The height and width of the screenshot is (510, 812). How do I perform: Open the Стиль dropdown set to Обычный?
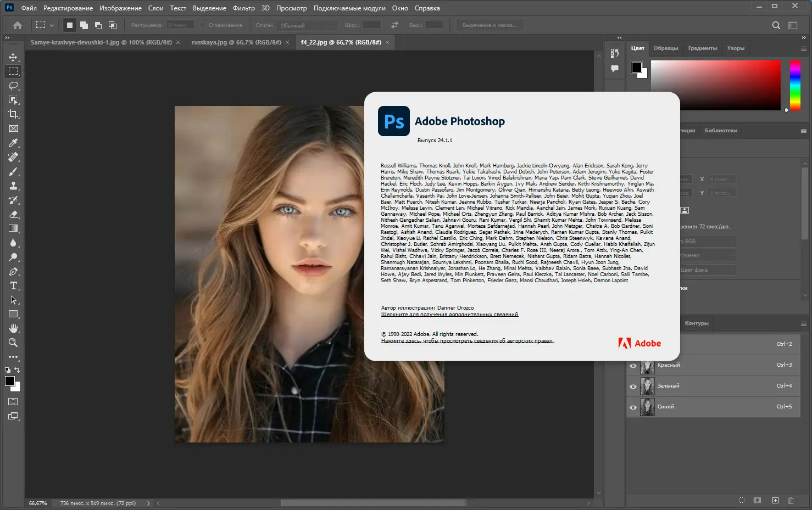pyautogui.click(x=308, y=25)
